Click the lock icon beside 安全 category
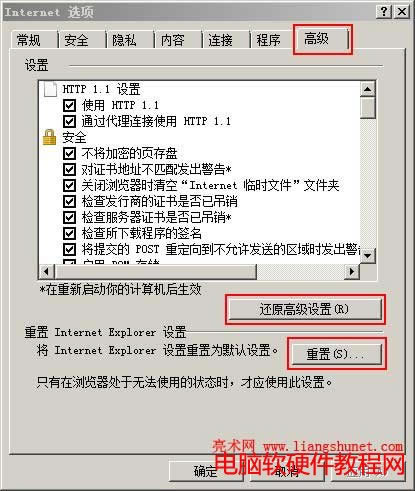Viewport: 415px width, 491px height. click(x=49, y=137)
